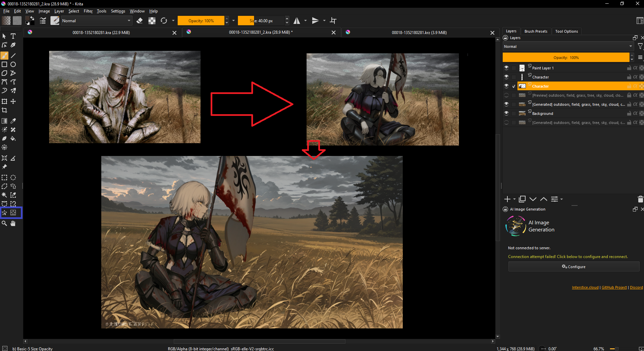This screenshot has height=351, width=644.
Task: Select the Select Shapes arrow tool
Action: pyautogui.click(x=4, y=36)
